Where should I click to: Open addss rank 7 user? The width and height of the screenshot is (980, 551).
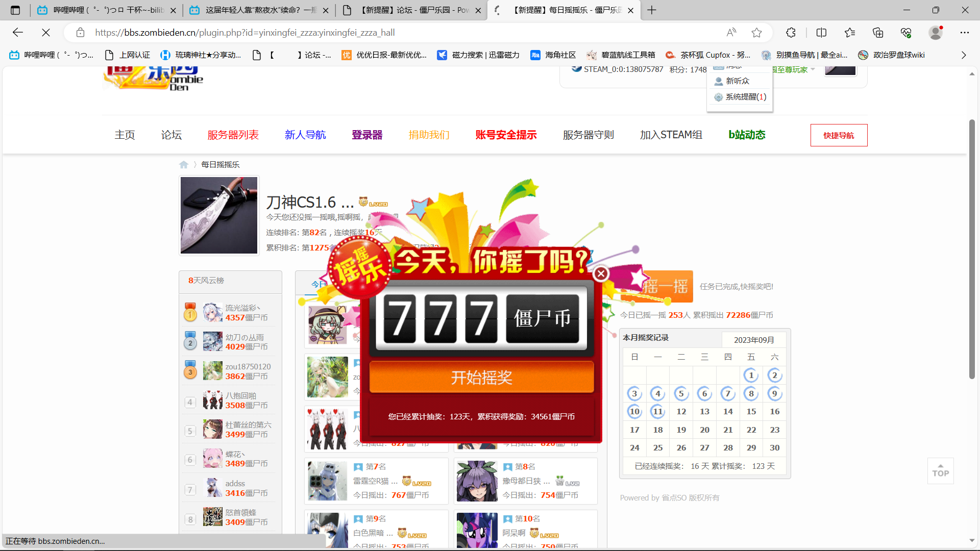(x=235, y=483)
